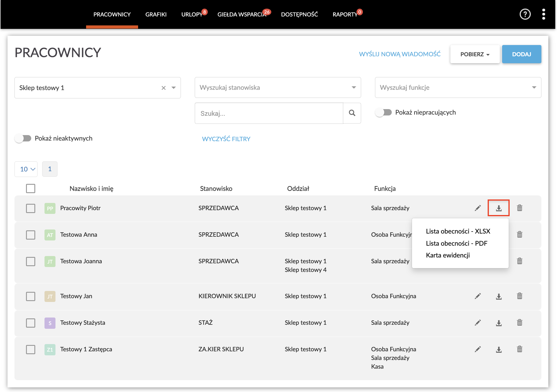Enable Pokaż nieaktywnych switch
The width and height of the screenshot is (557, 392).
[x=23, y=138]
